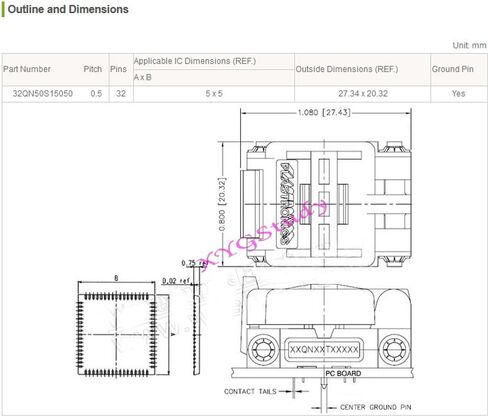This screenshot has width=488, height=417.
Task: Select the pitch value 0.5
Action: 96,94
